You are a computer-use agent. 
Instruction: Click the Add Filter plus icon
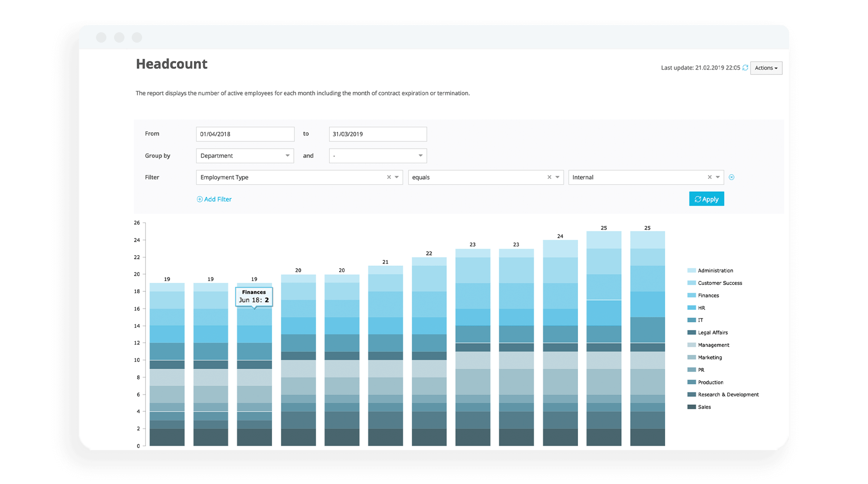coord(199,199)
